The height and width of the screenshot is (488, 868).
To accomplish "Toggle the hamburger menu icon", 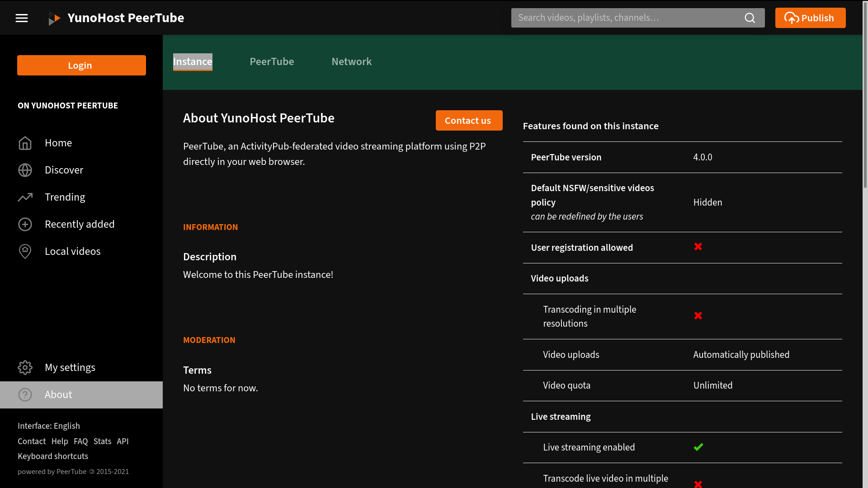I will tap(22, 18).
